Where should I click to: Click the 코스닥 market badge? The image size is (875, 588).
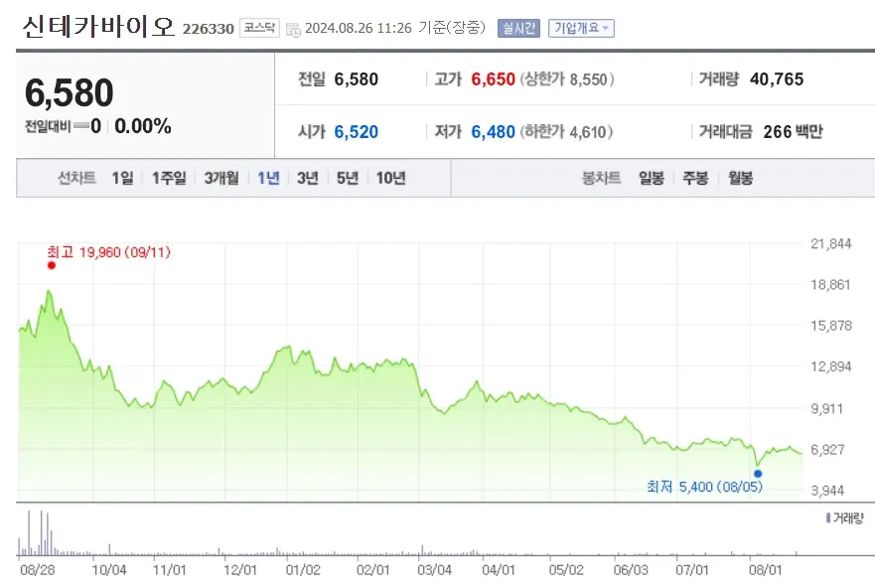(x=262, y=29)
